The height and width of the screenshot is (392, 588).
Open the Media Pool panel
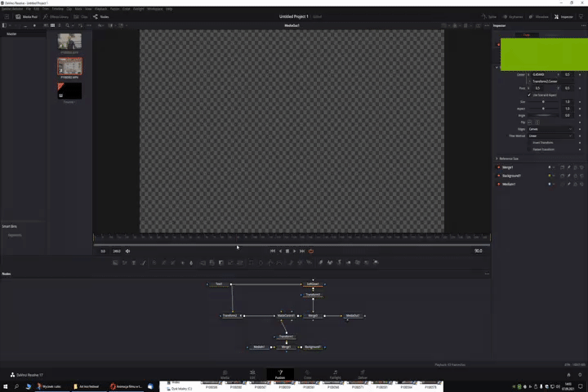(x=26, y=16)
